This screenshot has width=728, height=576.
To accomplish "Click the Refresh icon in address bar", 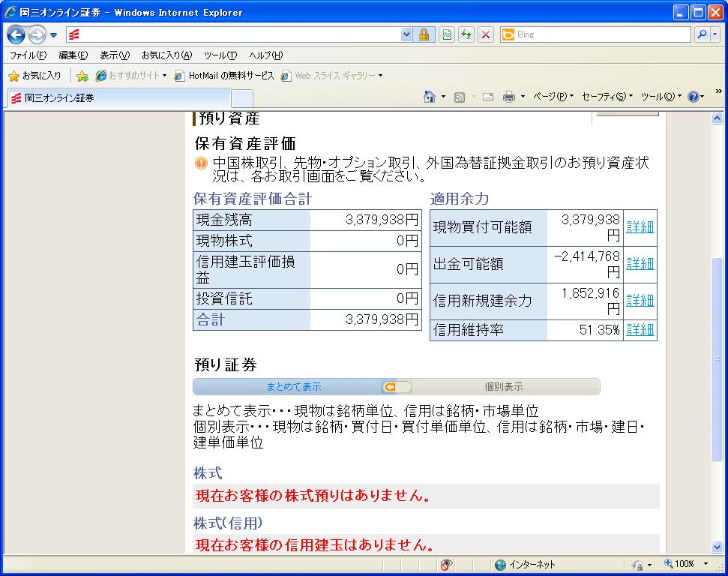I will [x=466, y=34].
